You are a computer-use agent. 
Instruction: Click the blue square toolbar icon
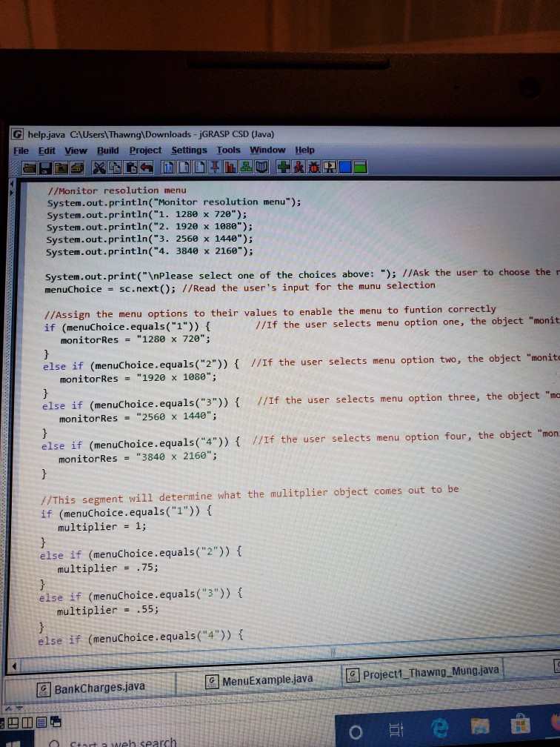344,167
